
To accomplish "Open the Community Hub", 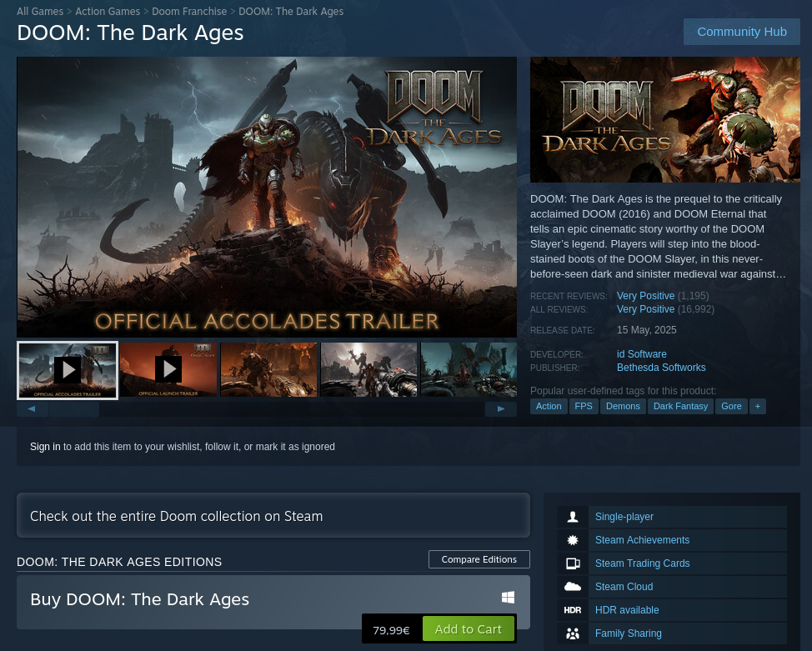I will point(742,32).
